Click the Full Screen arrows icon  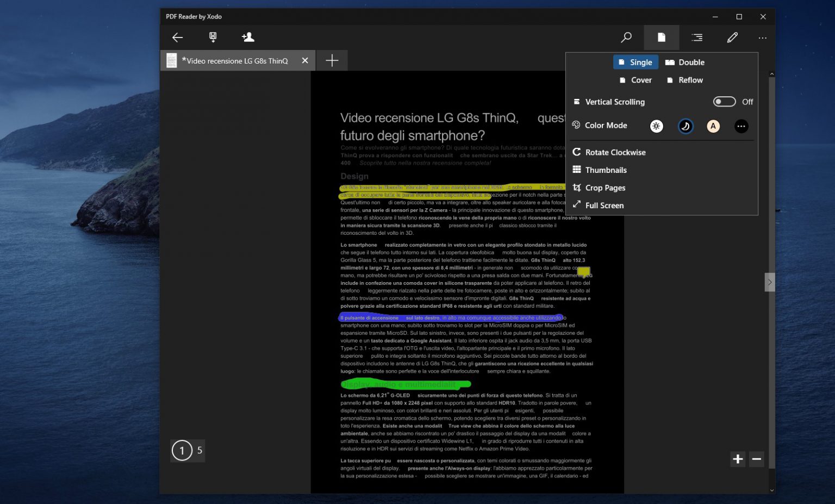pos(576,205)
